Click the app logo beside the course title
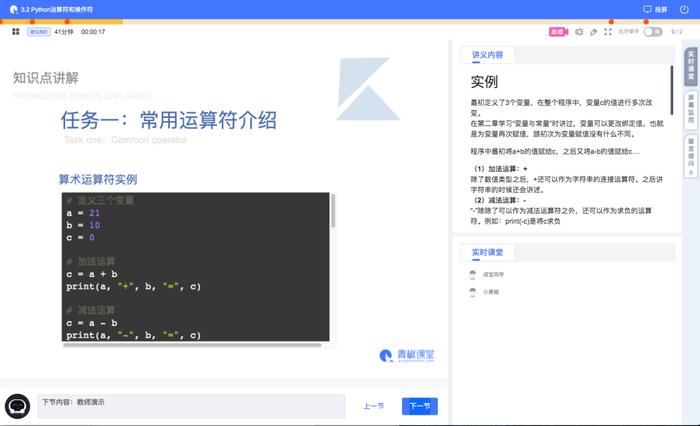Screen dimensions: 700x426 coord(14,9)
